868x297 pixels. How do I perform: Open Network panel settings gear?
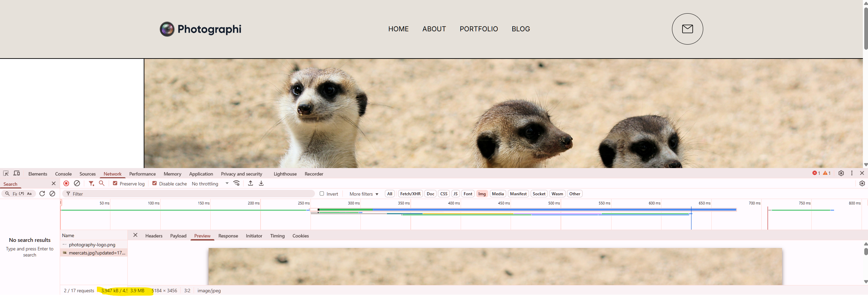click(862, 183)
